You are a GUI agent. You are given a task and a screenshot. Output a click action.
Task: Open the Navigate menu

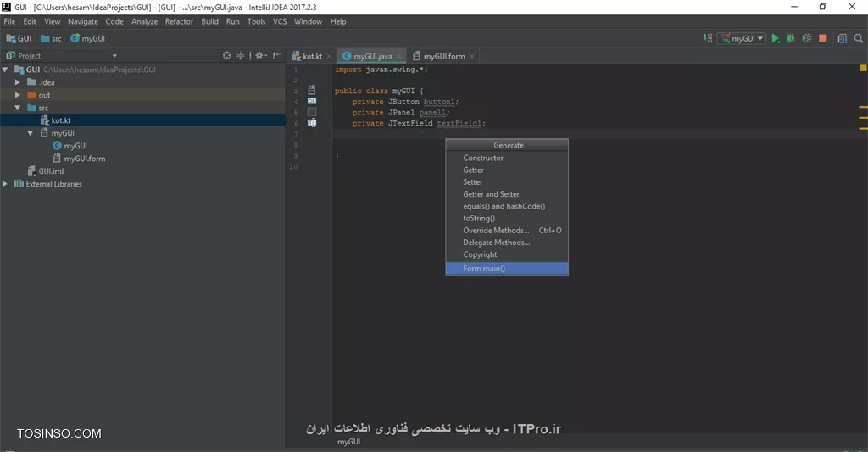83,21
